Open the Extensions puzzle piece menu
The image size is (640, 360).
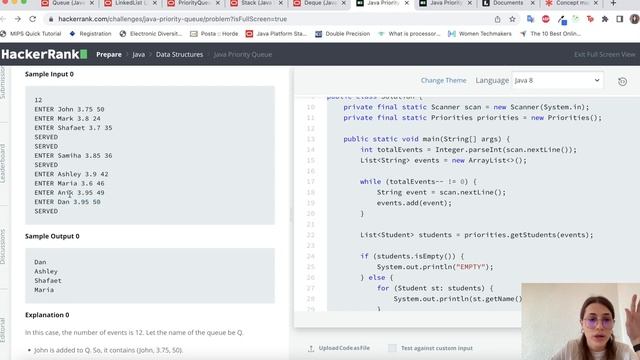click(605, 19)
